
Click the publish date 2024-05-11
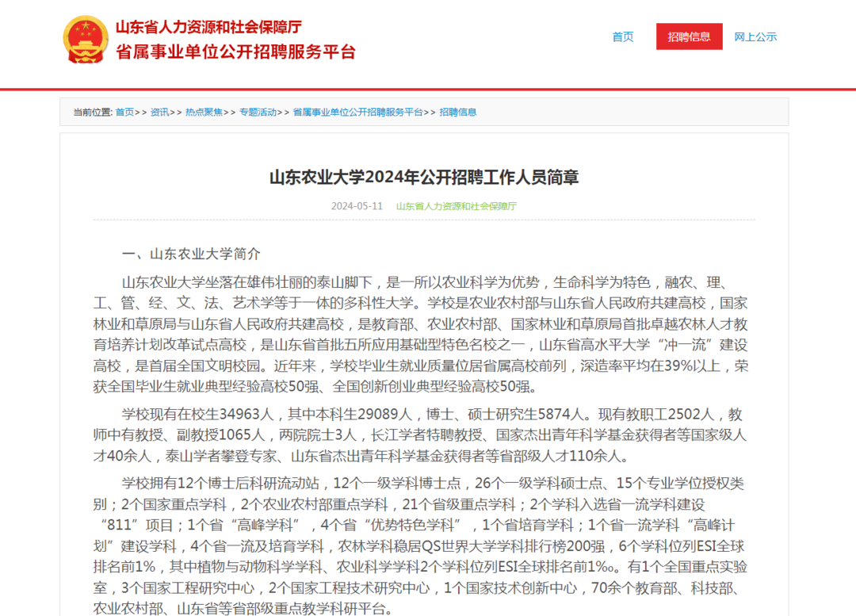click(x=357, y=206)
